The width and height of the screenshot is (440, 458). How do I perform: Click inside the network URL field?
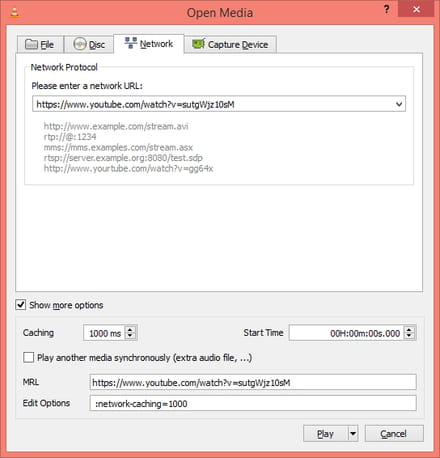pyautogui.click(x=213, y=104)
